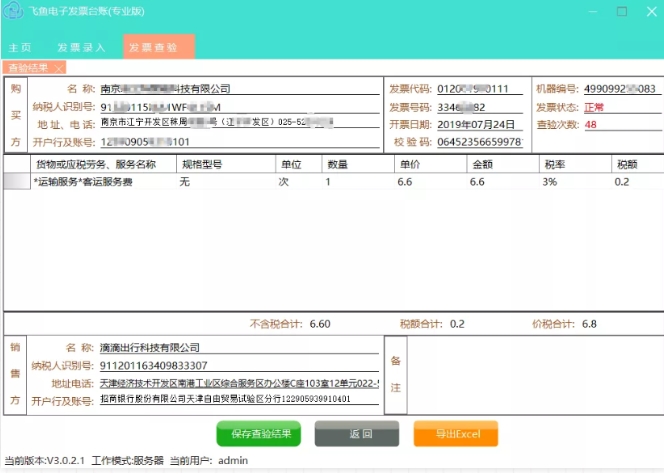
Task: Click the 机器编号 value field
Action: point(622,89)
